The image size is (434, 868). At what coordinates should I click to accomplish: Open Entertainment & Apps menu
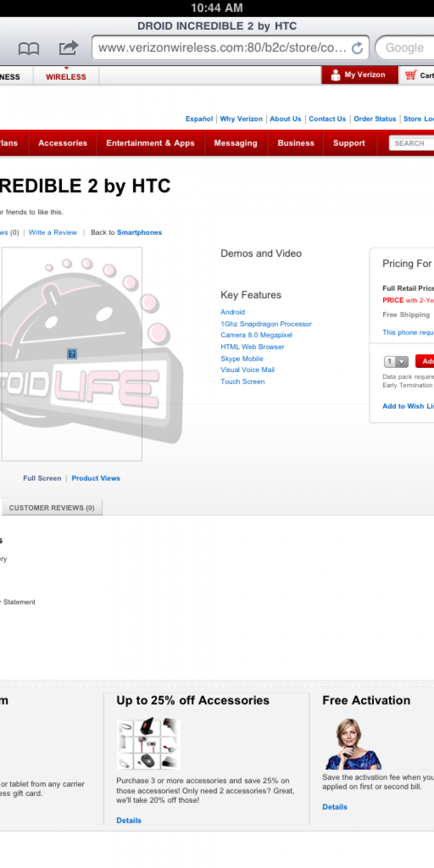pos(150,143)
